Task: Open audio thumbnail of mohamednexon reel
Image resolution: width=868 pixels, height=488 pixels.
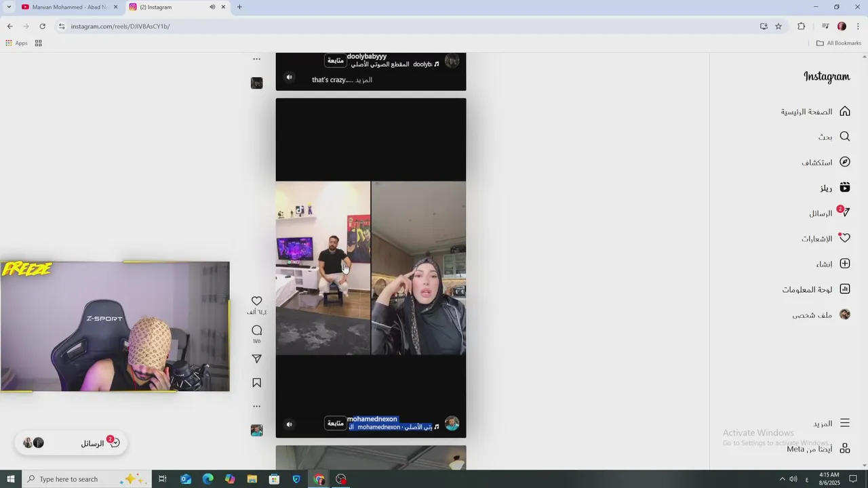Action: [x=256, y=430]
